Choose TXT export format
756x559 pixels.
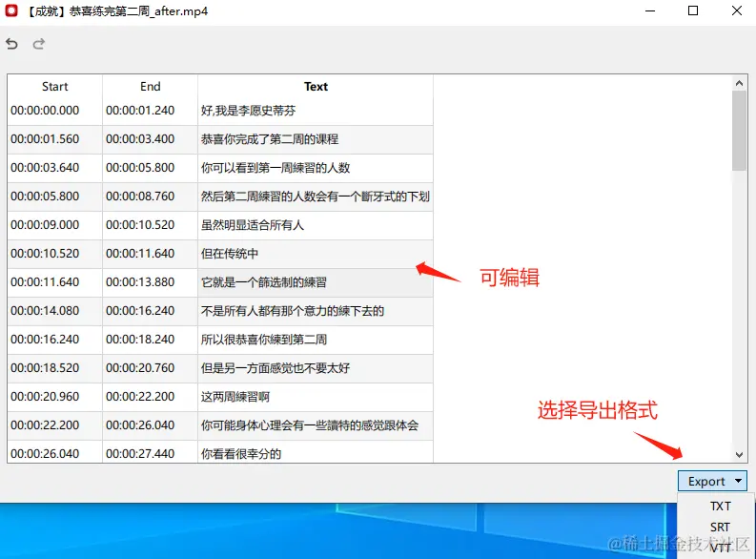(721, 506)
